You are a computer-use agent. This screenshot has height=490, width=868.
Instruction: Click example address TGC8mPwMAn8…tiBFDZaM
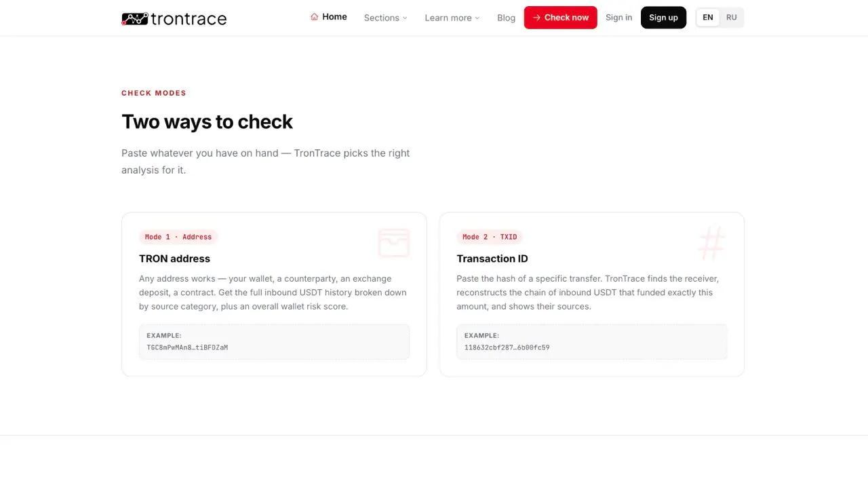(x=187, y=347)
